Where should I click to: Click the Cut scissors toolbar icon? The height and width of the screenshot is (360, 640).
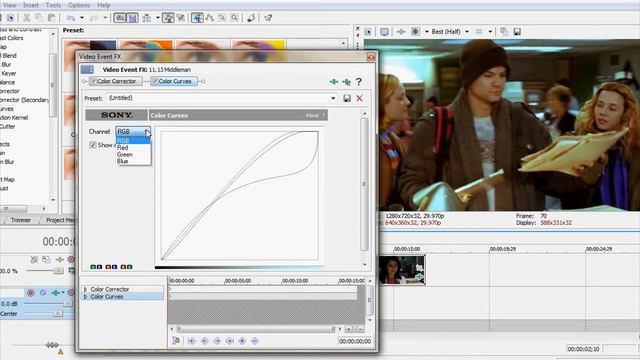[27, 18]
